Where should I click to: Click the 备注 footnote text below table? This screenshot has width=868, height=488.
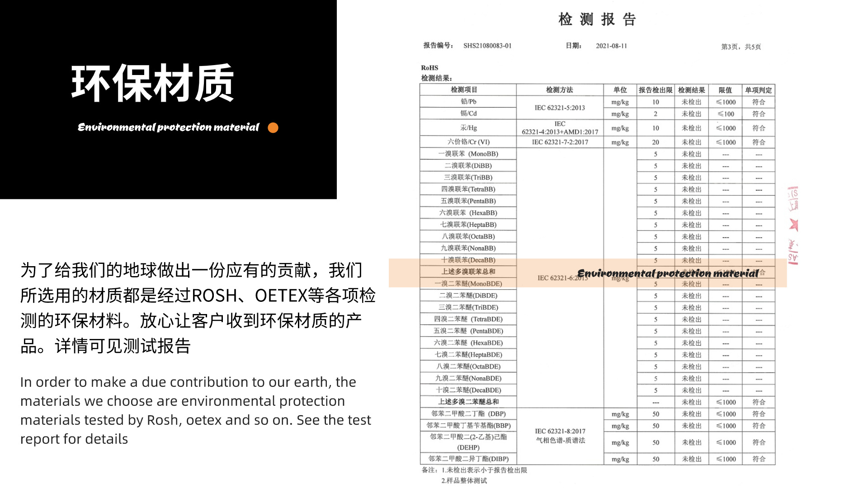(474, 470)
